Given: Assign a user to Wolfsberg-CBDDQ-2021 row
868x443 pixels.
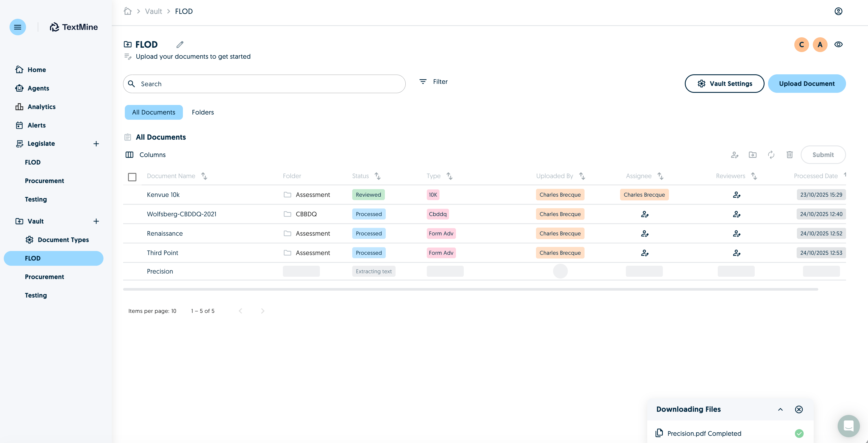Looking at the screenshot, I should [645, 214].
